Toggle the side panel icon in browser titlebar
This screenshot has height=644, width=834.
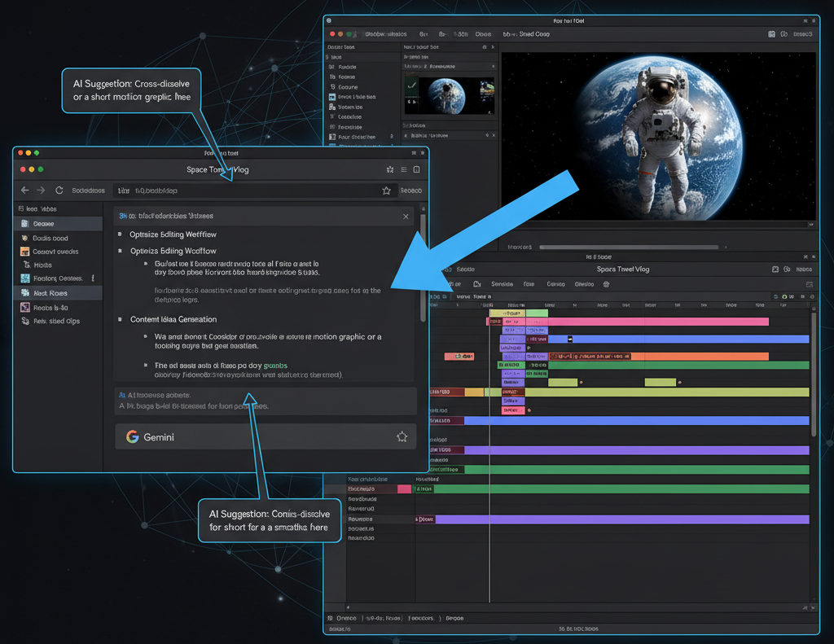(416, 169)
